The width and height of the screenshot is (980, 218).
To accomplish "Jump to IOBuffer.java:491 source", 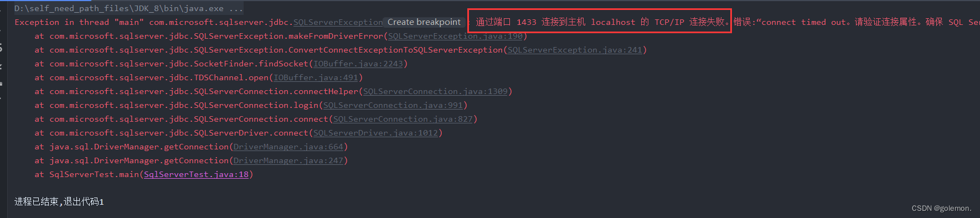I will tap(316, 77).
